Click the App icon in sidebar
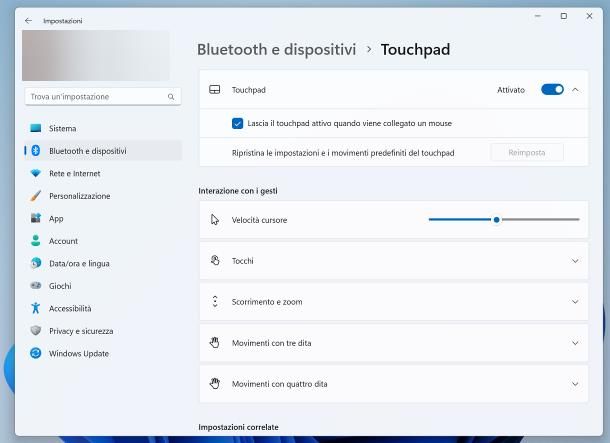 [36, 218]
